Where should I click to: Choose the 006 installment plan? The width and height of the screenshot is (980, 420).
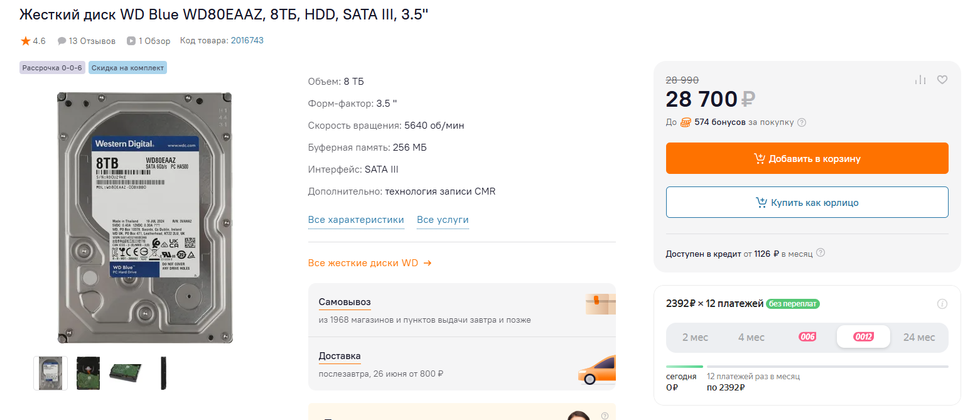click(807, 337)
